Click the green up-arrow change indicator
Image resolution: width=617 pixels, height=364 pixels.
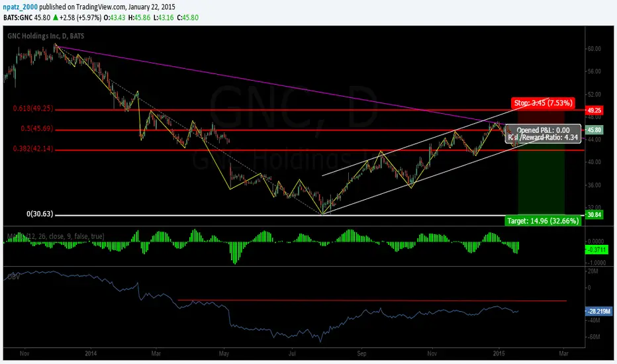[56, 18]
